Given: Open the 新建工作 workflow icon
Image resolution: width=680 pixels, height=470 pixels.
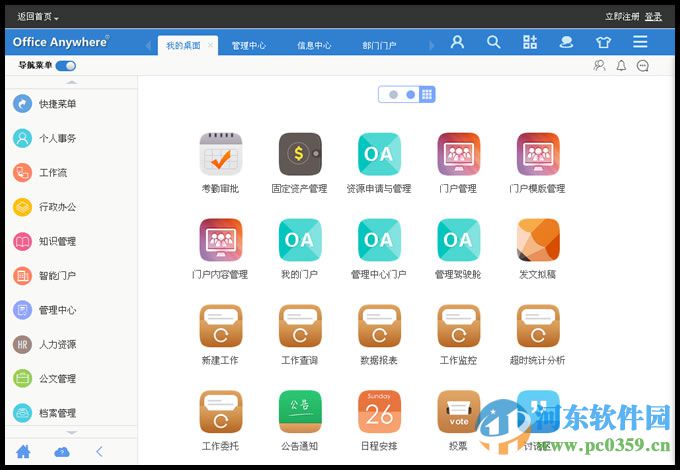Looking at the screenshot, I should tap(221, 326).
